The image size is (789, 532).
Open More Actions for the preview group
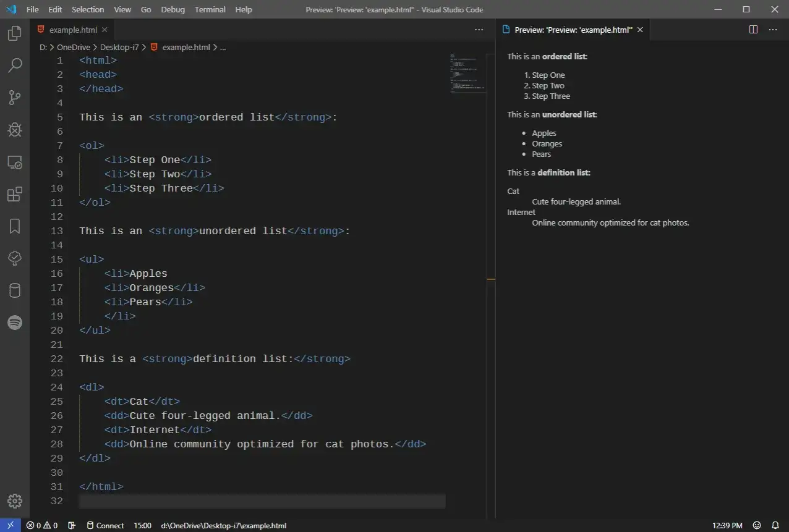773,30
